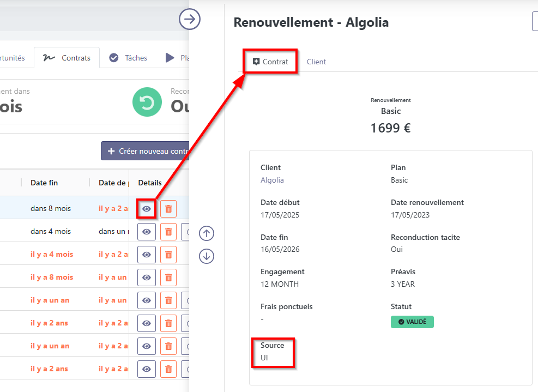
Task: View details of the 'dans 8 mois' contract
Action: (x=147, y=209)
